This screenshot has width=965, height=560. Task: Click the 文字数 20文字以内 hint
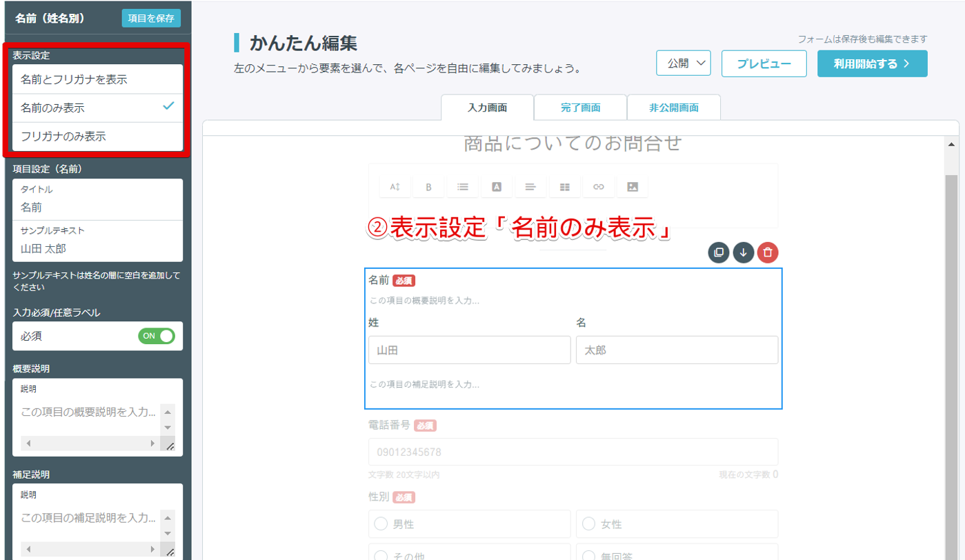404,474
